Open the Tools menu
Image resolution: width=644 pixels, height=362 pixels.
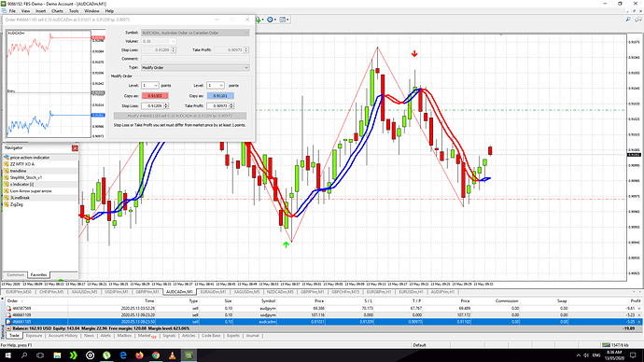click(74, 11)
